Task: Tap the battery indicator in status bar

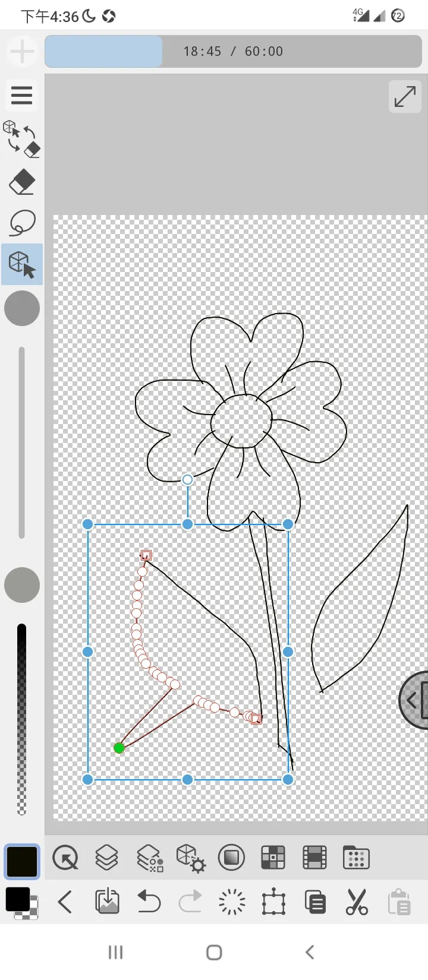Action: [x=398, y=16]
